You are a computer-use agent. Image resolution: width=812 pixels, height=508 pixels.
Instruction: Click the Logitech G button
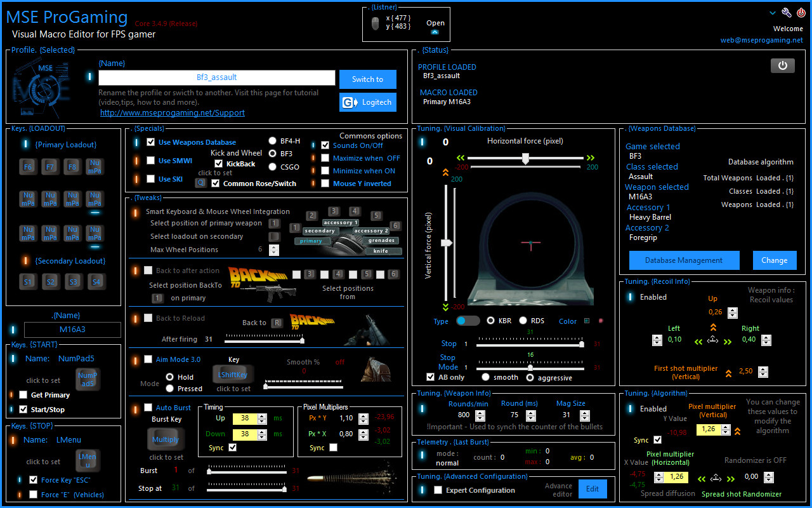tap(368, 102)
